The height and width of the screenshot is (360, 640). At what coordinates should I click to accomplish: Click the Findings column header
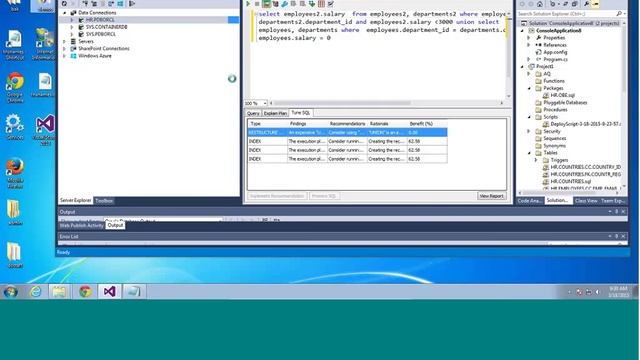307,124
